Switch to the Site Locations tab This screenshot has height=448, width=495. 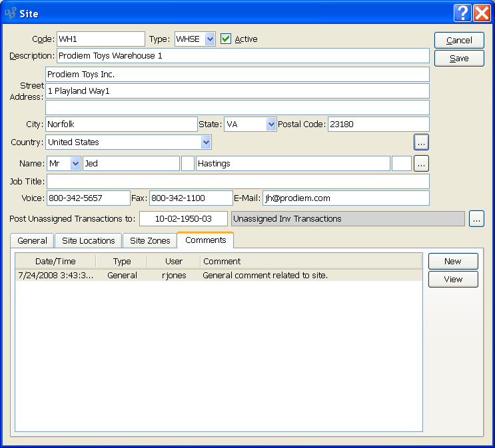88,241
